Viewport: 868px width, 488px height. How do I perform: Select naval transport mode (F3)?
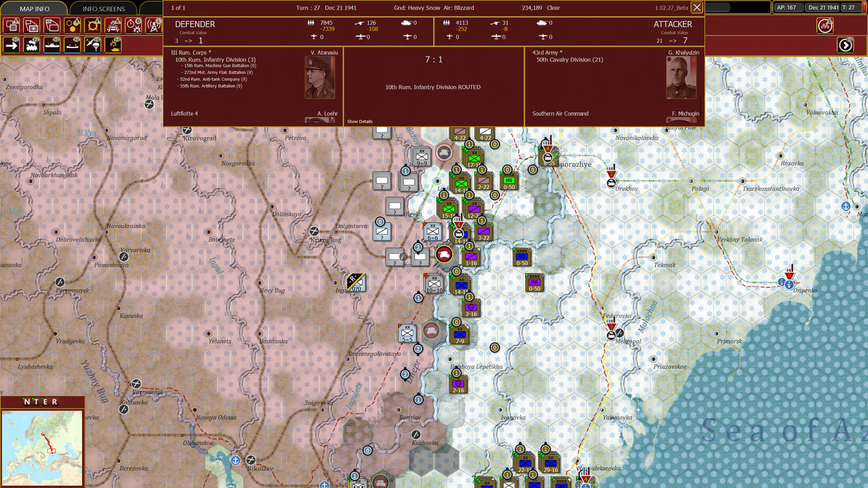(52, 45)
